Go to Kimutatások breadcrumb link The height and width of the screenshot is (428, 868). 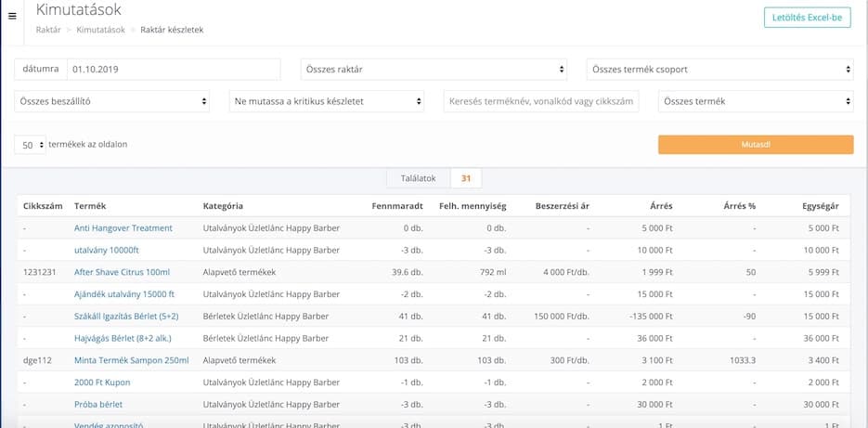(101, 30)
